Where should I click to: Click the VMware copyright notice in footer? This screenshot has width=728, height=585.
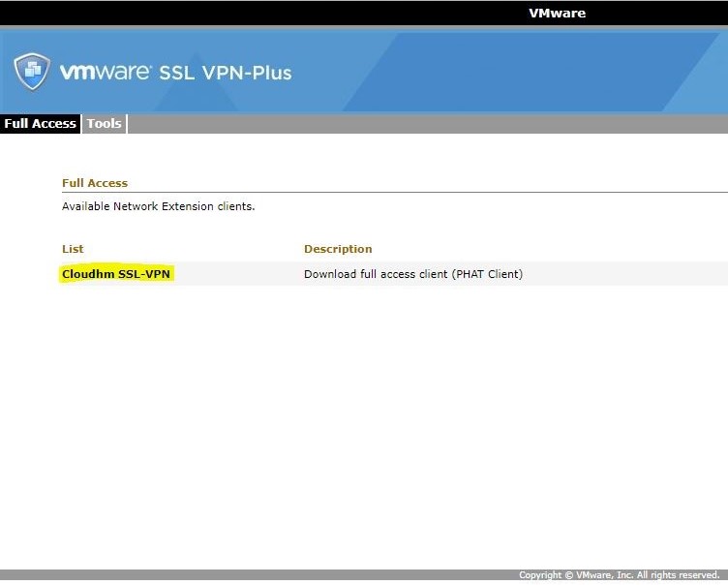coord(619,575)
